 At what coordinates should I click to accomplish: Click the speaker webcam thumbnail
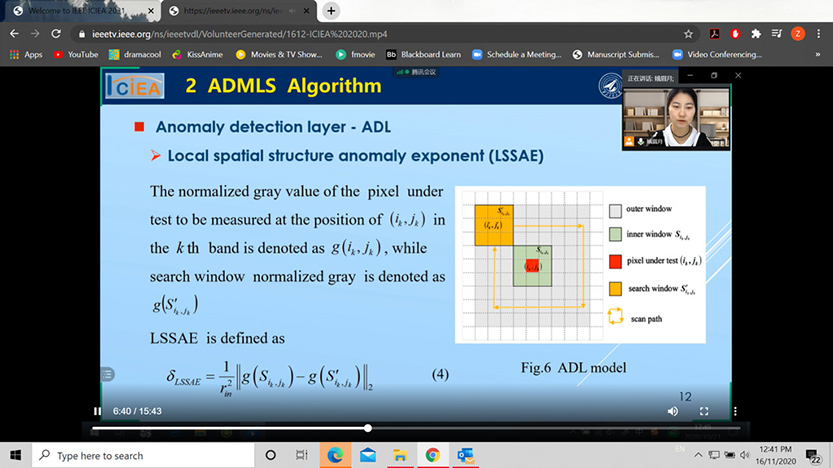pos(676,118)
